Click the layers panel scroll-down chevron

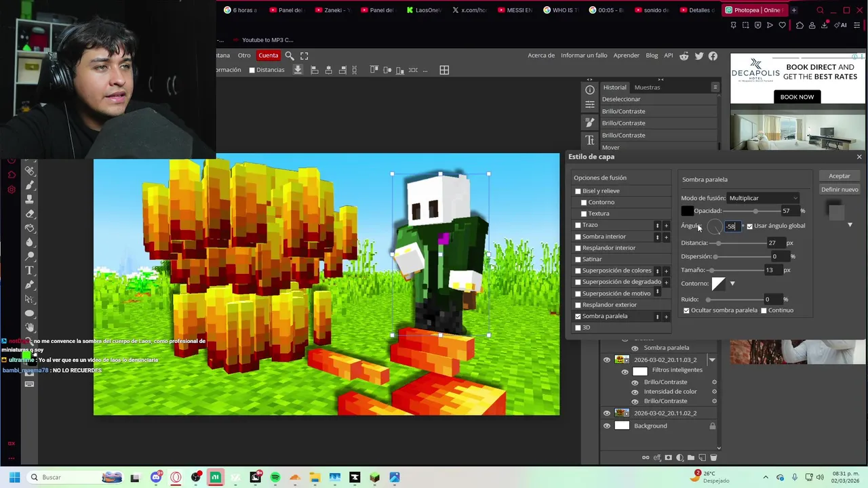(719, 448)
